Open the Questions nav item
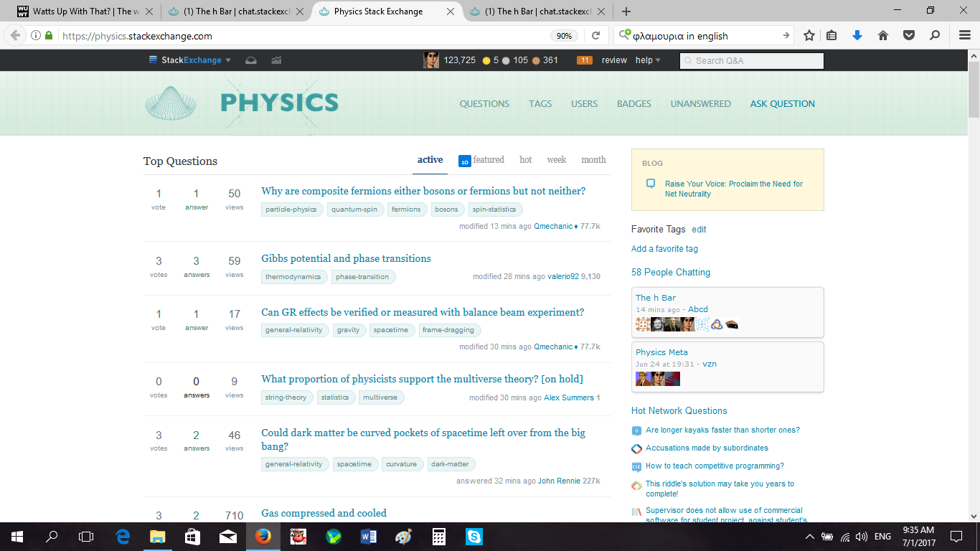The height and width of the screenshot is (551, 980). pos(484,103)
